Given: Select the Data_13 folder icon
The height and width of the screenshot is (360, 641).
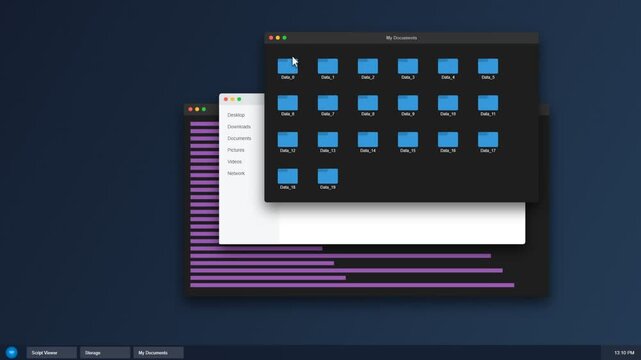Looking at the screenshot, I should coord(328,140).
